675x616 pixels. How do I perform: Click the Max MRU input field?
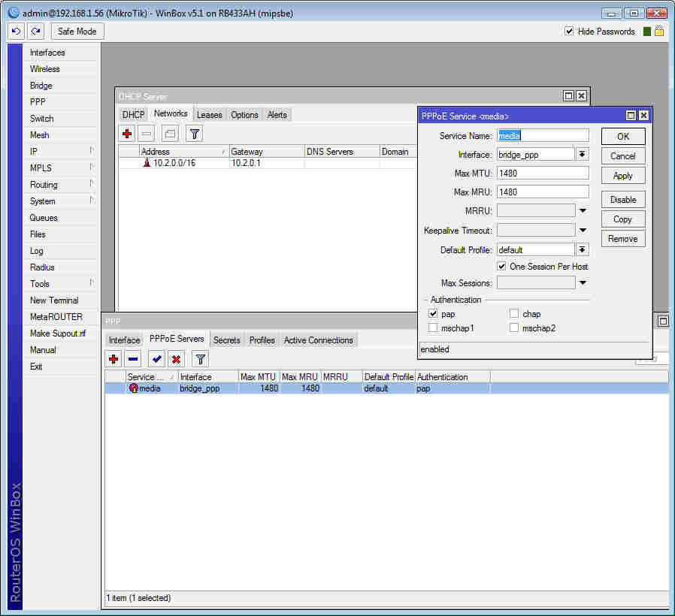(543, 192)
